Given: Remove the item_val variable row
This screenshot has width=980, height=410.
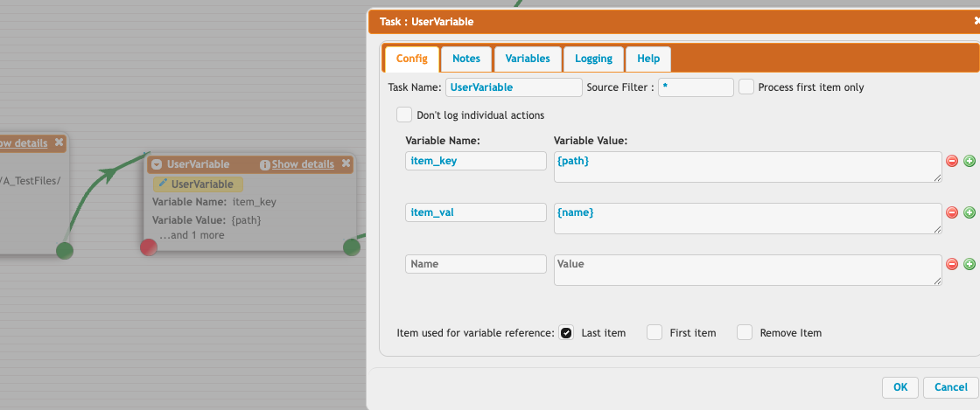Looking at the screenshot, I should click(953, 212).
